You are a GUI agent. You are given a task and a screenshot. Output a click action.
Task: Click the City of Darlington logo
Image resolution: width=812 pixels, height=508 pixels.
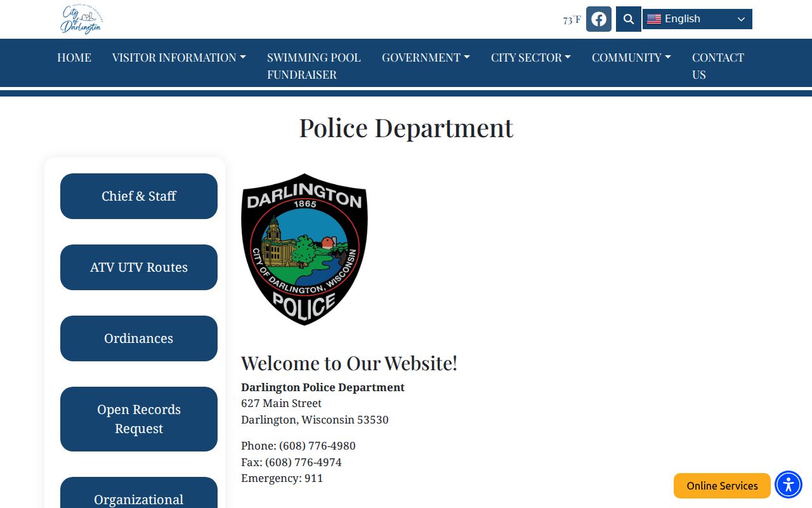tap(81, 20)
